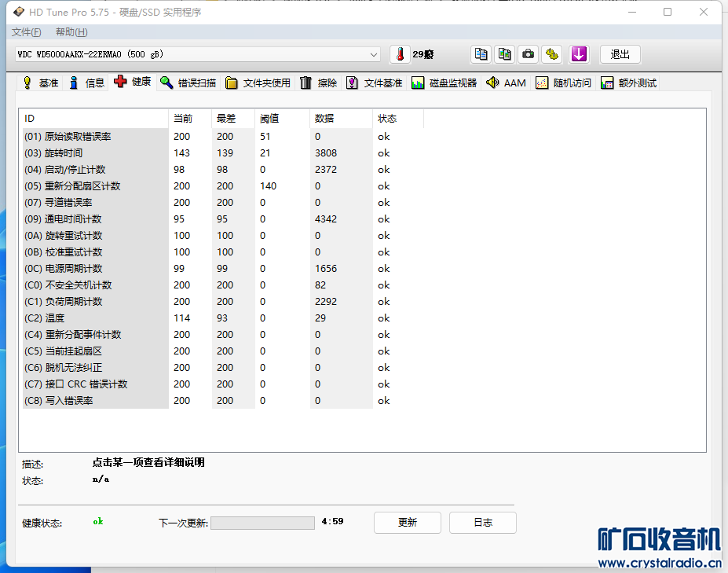Open the 文件(F) menu
The height and width of the screenshot is (573, 728).
click(x=27, y=32)
